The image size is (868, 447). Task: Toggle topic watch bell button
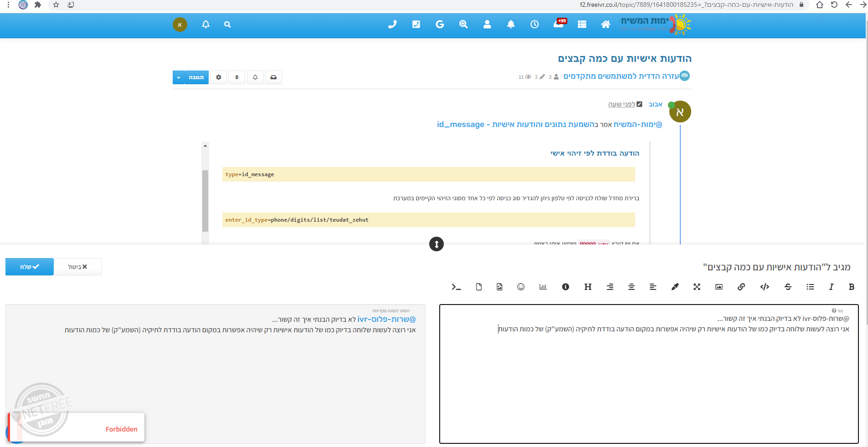coord(255,77)
